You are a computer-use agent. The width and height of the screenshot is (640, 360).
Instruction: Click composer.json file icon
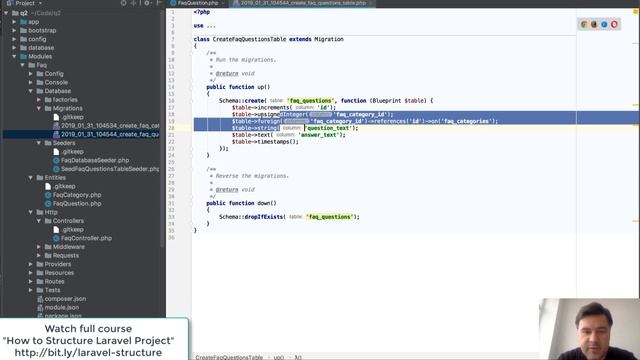click(40, 299)
